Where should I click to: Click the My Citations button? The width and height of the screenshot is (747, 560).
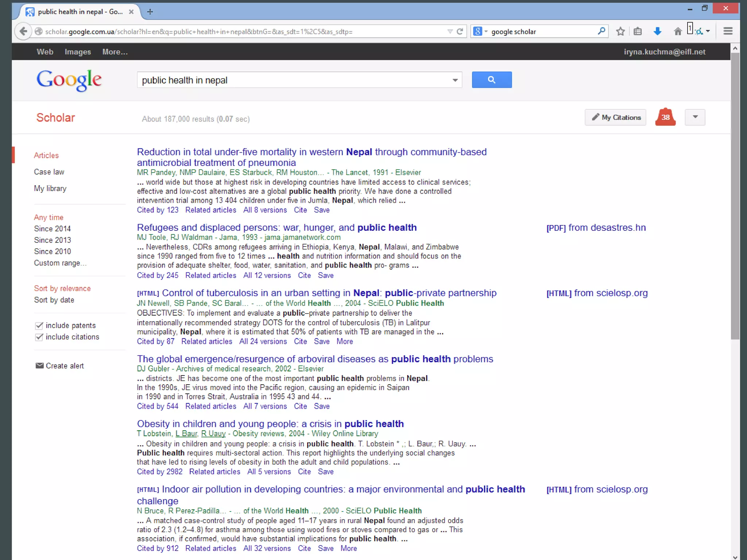[615, 117]
